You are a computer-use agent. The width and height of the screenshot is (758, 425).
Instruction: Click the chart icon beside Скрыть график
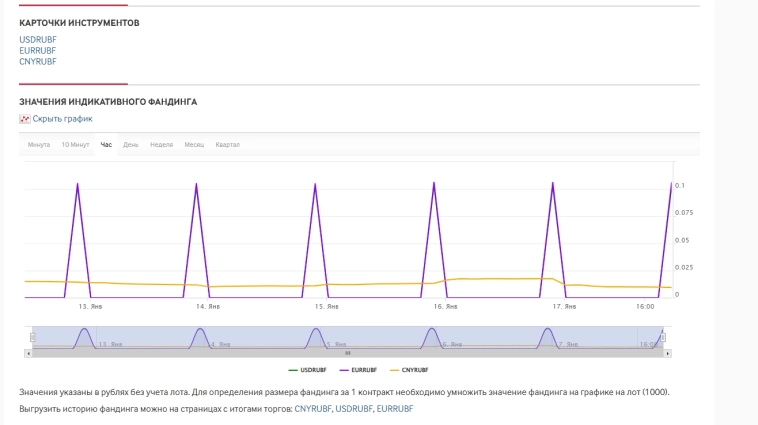click(24, 119)
